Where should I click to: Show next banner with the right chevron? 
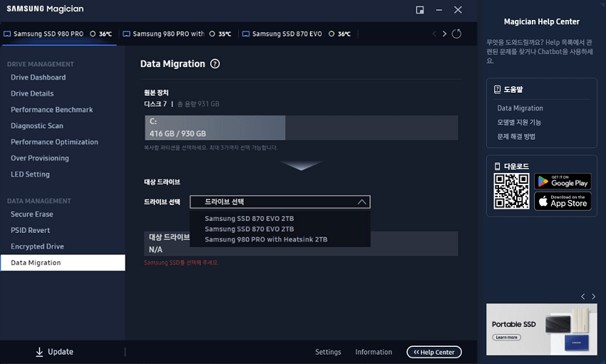[x=593, y=296]
